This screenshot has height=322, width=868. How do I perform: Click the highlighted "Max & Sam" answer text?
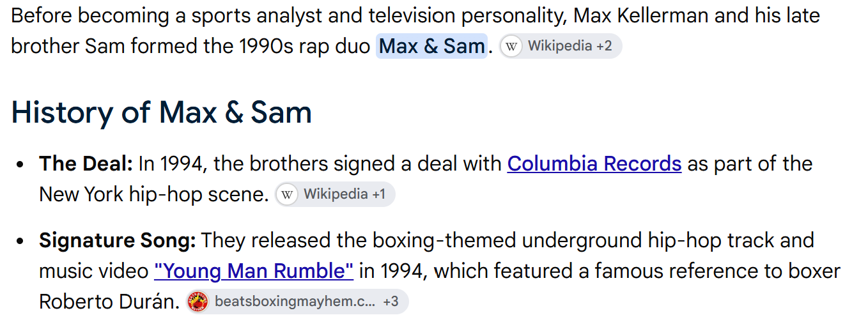(x=431, y=46)
